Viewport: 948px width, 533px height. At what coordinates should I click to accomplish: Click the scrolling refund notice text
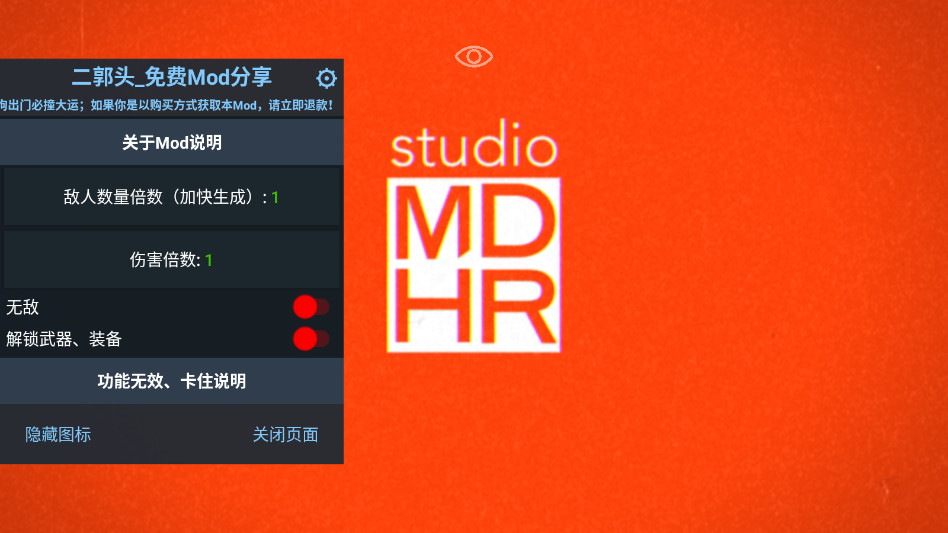click(167, 105)
